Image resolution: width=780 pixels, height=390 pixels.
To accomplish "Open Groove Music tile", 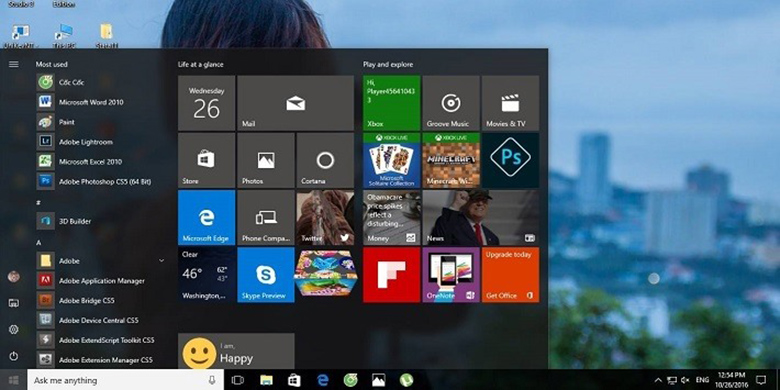I will (451, 103).
